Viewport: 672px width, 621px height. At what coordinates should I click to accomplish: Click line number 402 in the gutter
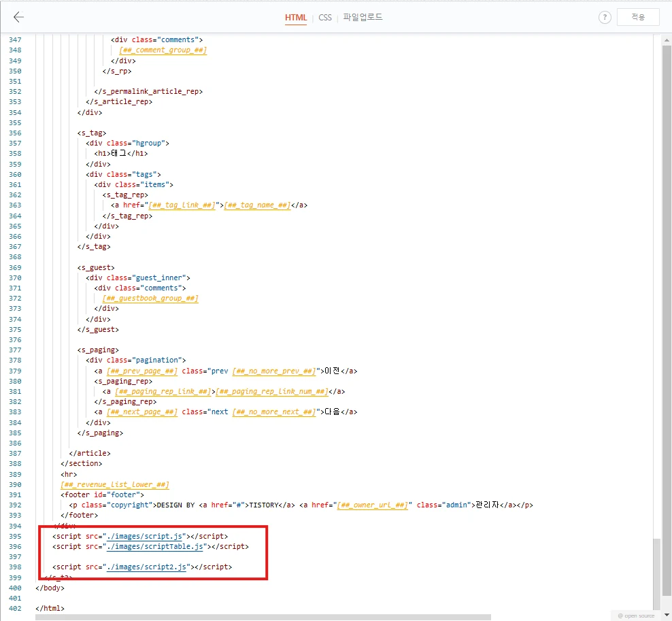tap(15, 609)
